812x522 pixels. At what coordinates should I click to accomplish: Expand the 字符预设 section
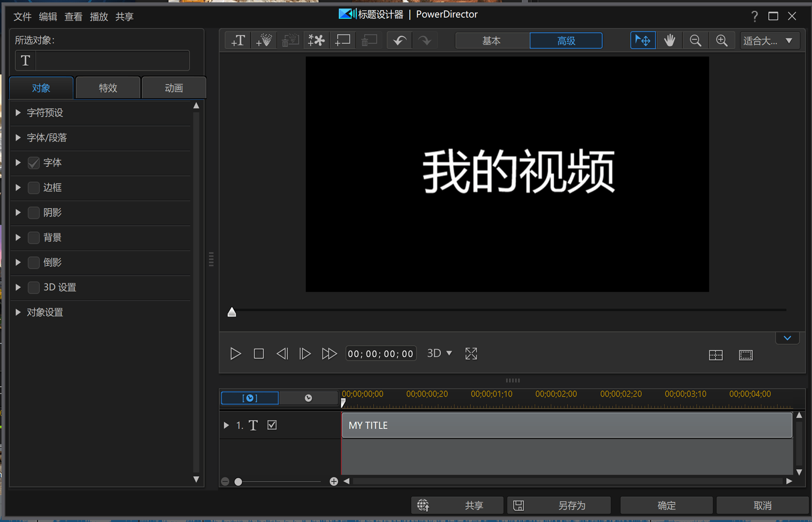point(18,113)
